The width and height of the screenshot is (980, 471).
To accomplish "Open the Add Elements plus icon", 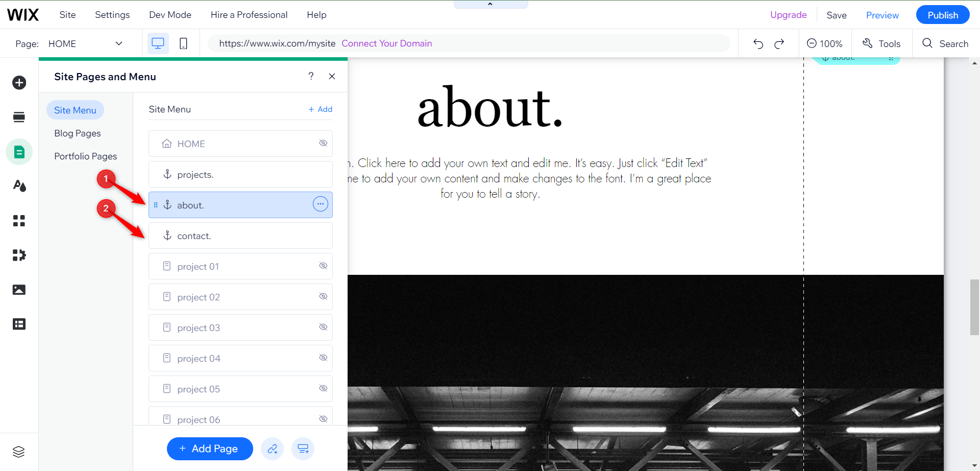I will (19, 83).
